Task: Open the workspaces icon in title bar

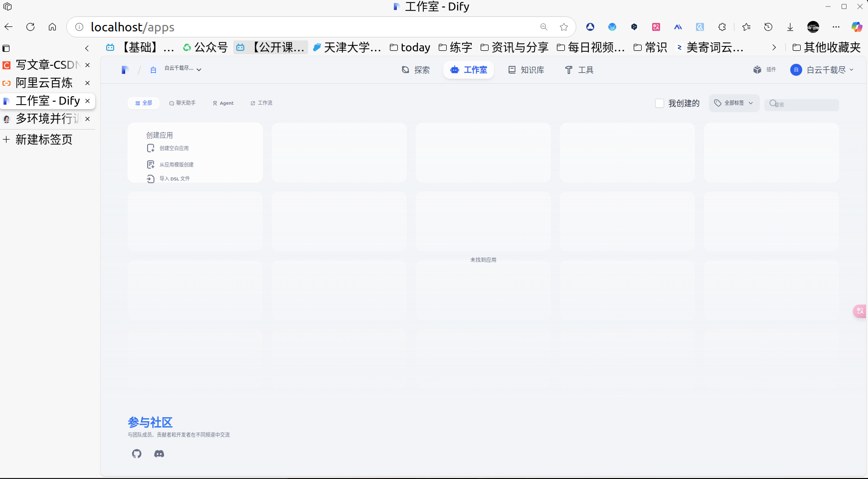Action: (7, 6)
